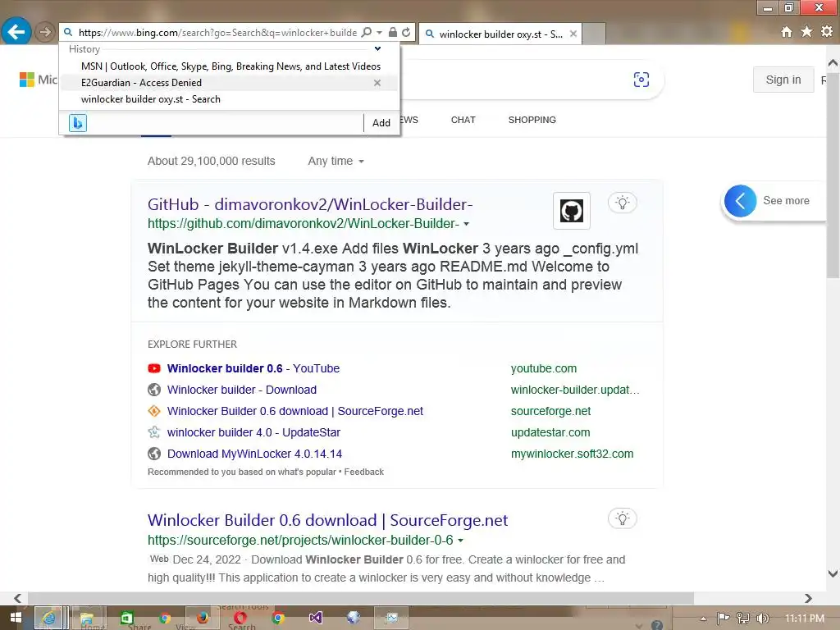Click Internet Explorer in the taskbar
The image size is (840, 630).
pyautogui.click(x=48, y=618)
